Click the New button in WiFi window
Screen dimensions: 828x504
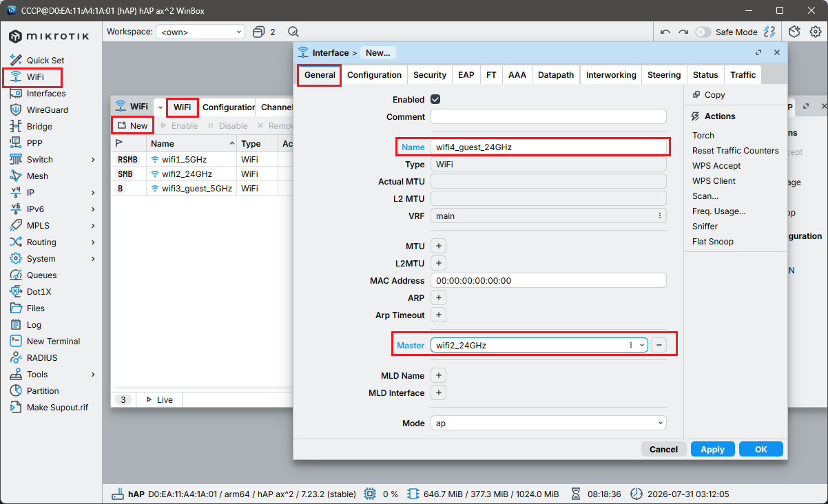(x=132, y=125)
